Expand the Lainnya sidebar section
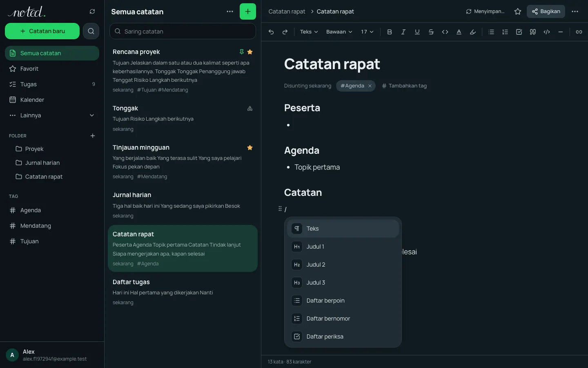 click(52, 115)
